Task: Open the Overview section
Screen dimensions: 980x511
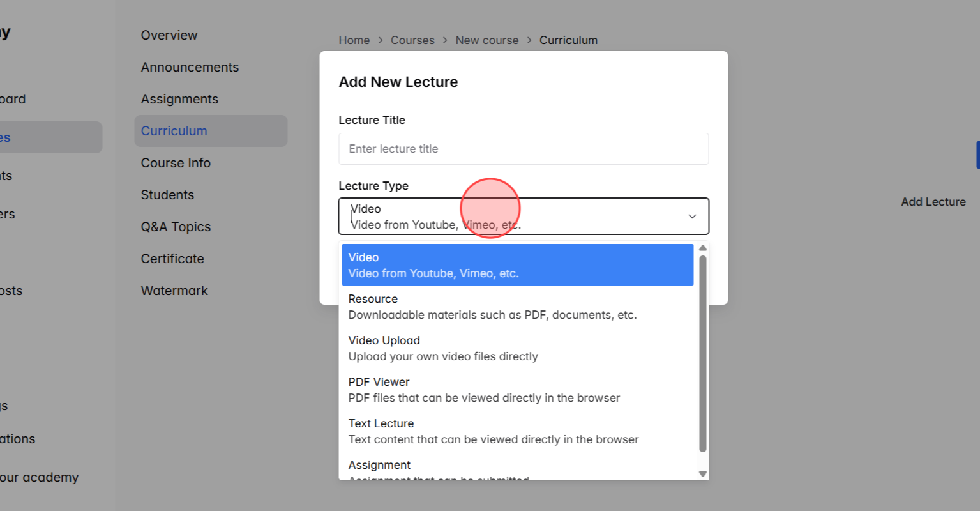Action: point(169,34)
